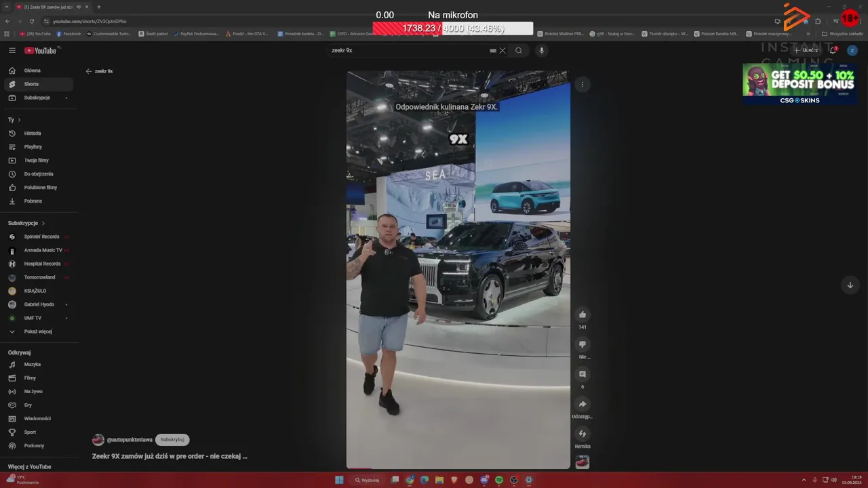Dislike the Short with thumbs down
This screenshot has height=488, width=868.
pos(583,344)
